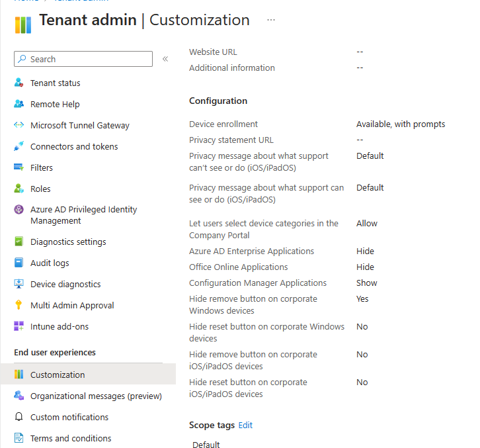
Task: Click Configuration Manager Applications 'Show' value
Action: point(366,283)
